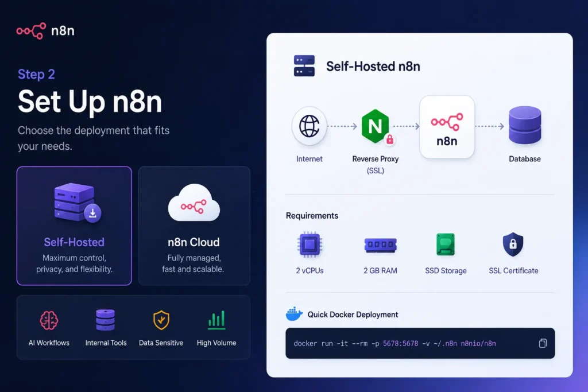The width and height of the screenshot is (588, 392).
Task: Click the '2 GB RAM' label
Action: [x=380, y=270]
